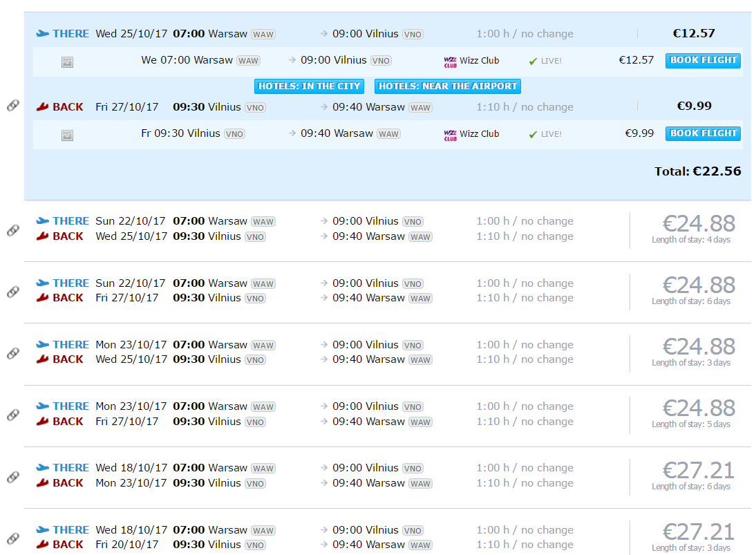Select the €27.21 price with 3 days stay

(x=699, y=532)
